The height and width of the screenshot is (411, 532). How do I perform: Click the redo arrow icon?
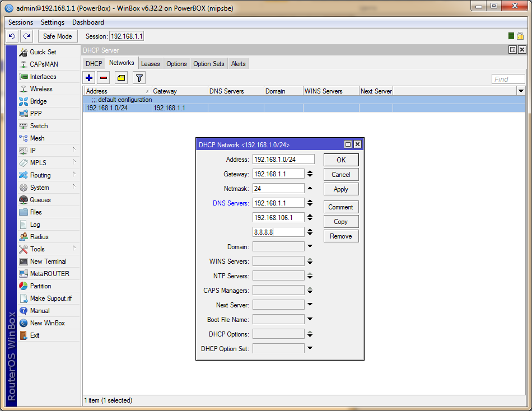(x=26, y=36)
